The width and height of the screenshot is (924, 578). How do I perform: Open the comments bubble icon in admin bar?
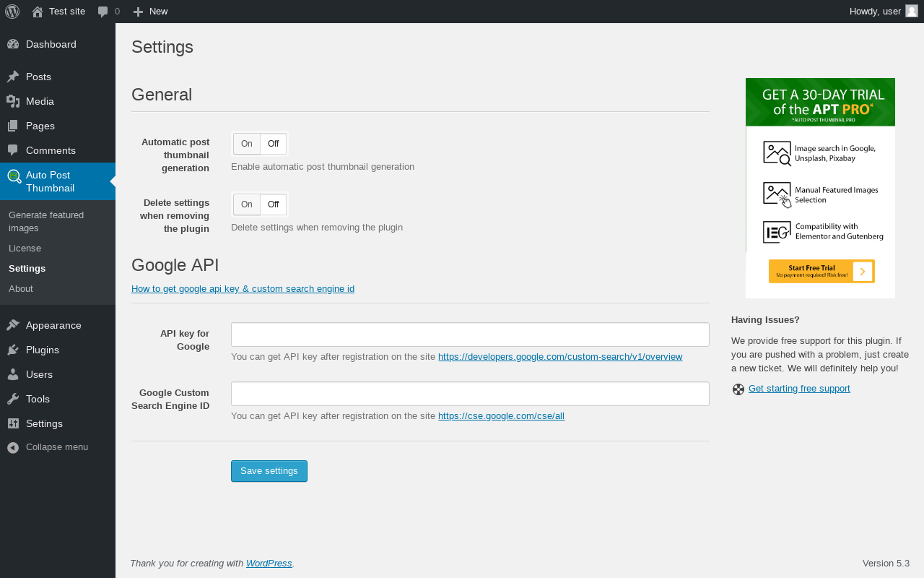tap(103, 12)
